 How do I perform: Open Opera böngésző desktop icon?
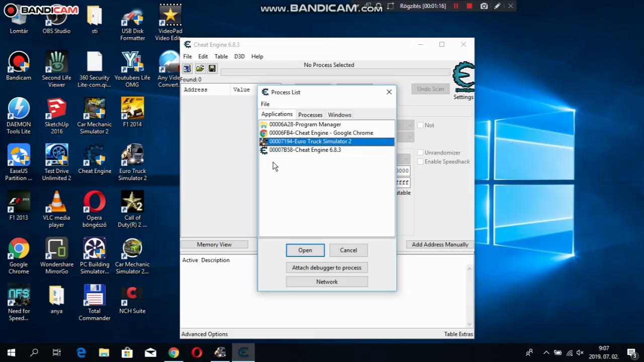click(x=95, y=210)
